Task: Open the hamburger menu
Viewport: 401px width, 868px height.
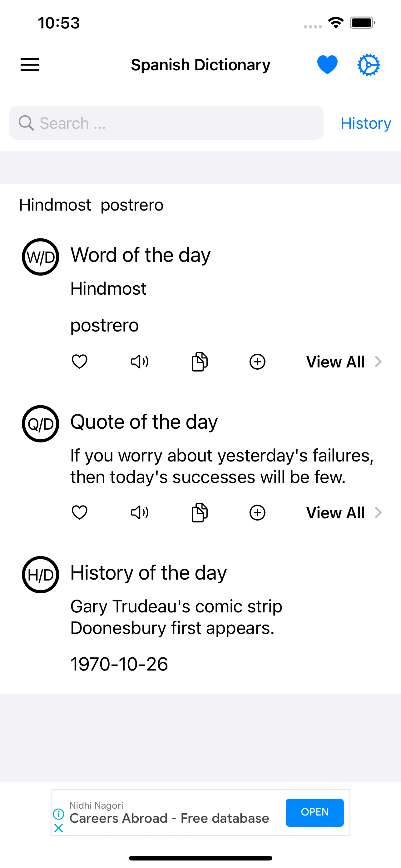Action: [30, 65]
